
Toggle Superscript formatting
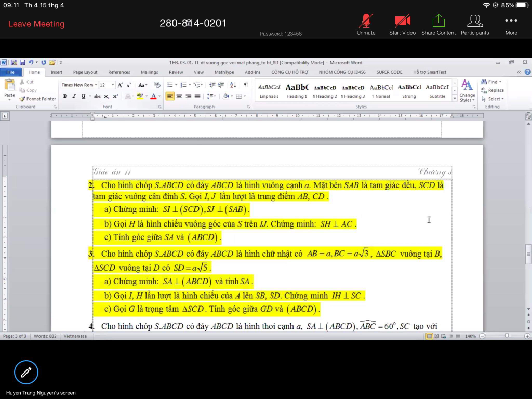tap(115, 96)
